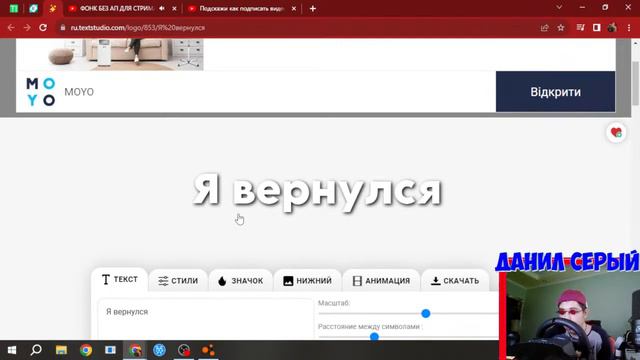
Task: Open the blue round app taskbar icon
Action: pos(159,350)
